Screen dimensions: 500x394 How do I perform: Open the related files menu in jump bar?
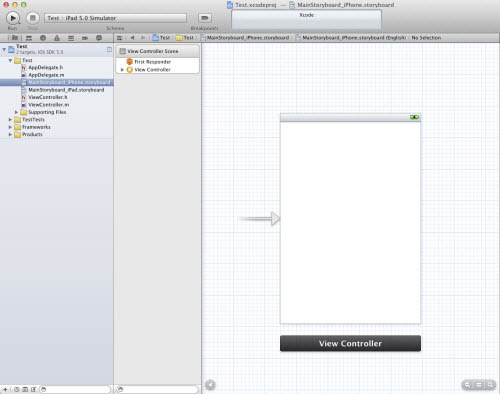pos(119,38)
